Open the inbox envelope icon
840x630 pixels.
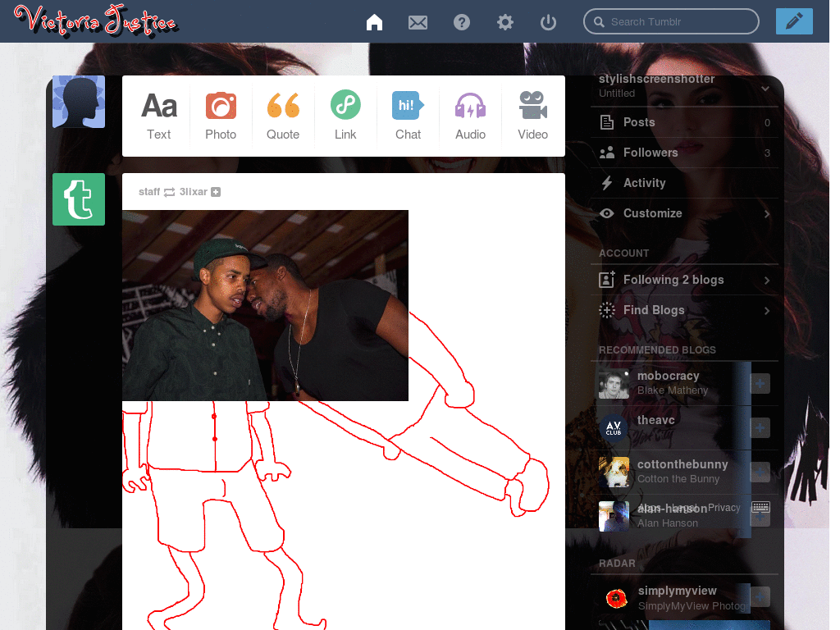(418, 22)
